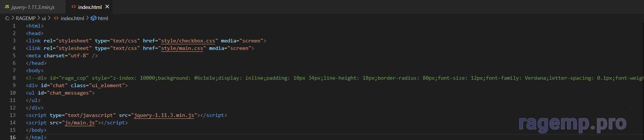Click the <head> opening tag text
This screenshot has width=644, height=140.
point(35,34)
